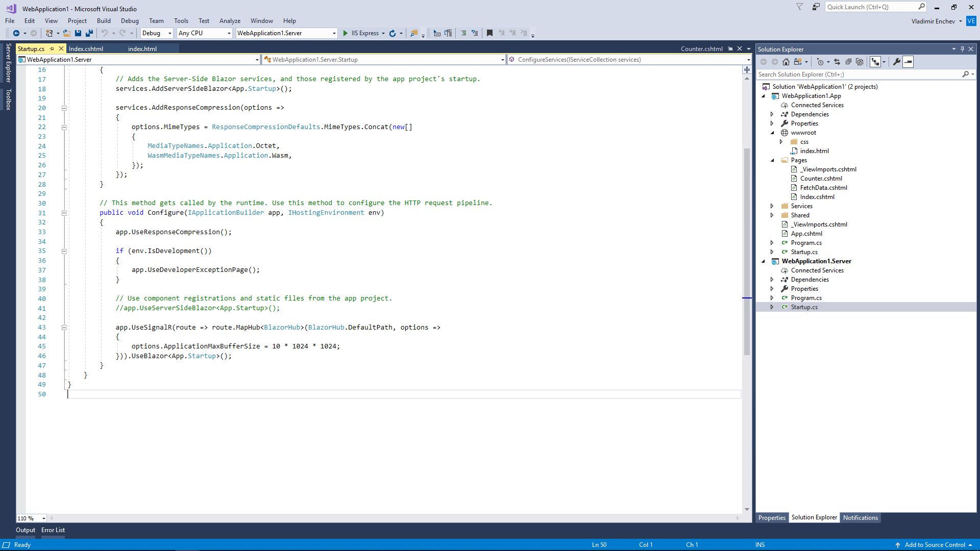Toggle INS insert mode in status bar
The width and height of the screenshot is (980, 551).
pyautogui.click(x=760, y=545)
